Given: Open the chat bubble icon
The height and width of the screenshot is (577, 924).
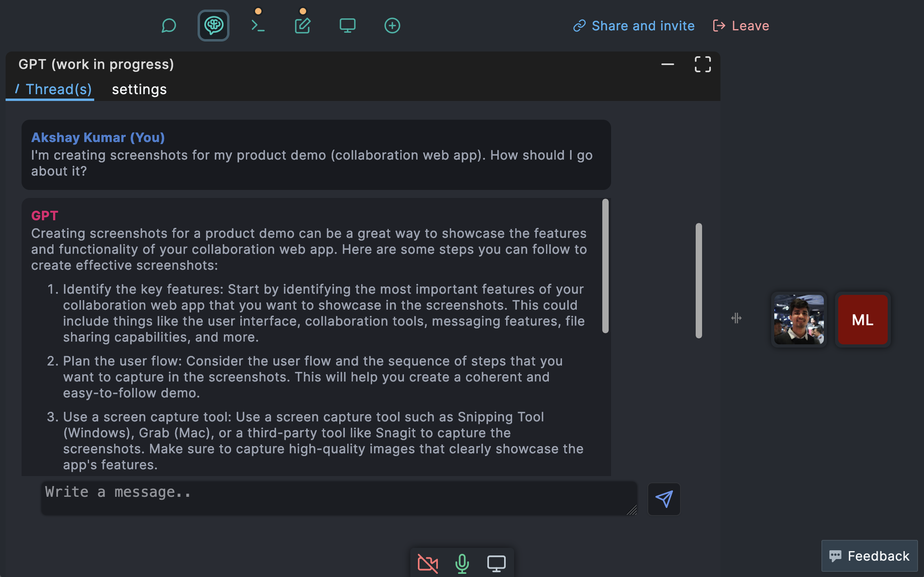Looking at the screenshot, I should [x=169, y=26].
